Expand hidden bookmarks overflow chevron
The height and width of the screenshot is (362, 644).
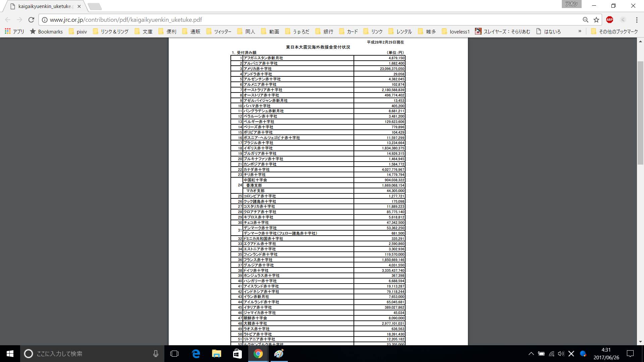580,31
